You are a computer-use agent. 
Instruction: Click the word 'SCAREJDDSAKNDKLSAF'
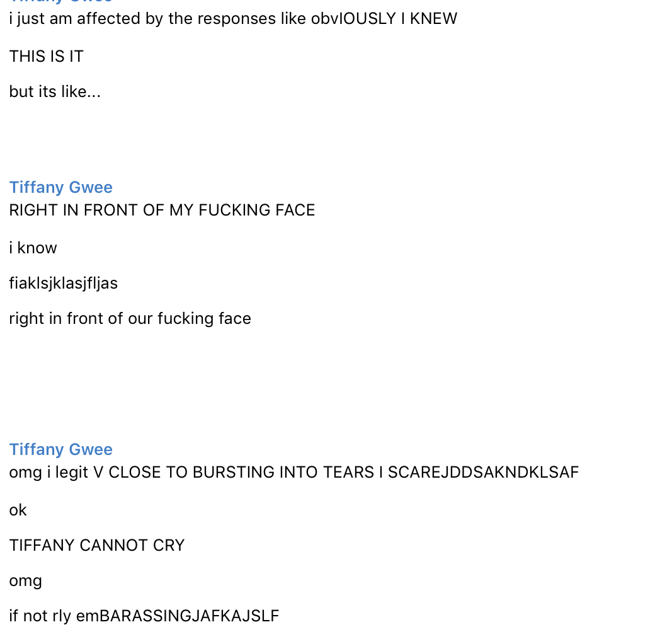(483, 473)
